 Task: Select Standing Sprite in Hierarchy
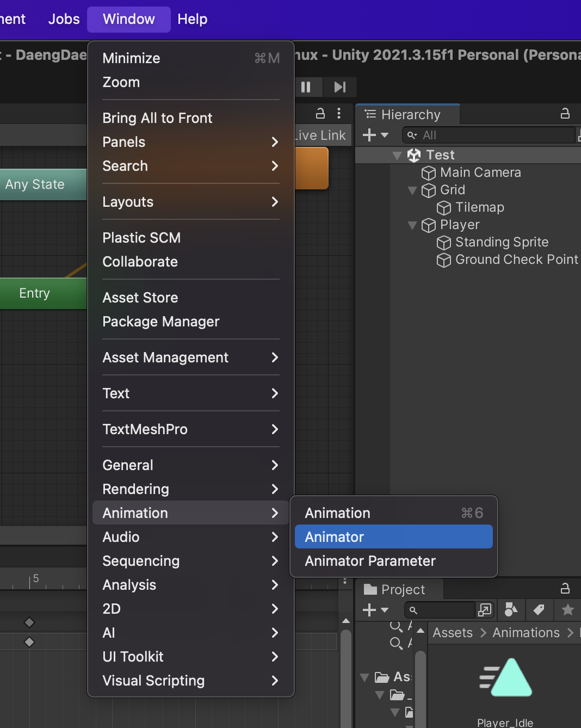(x=502, y=242)
